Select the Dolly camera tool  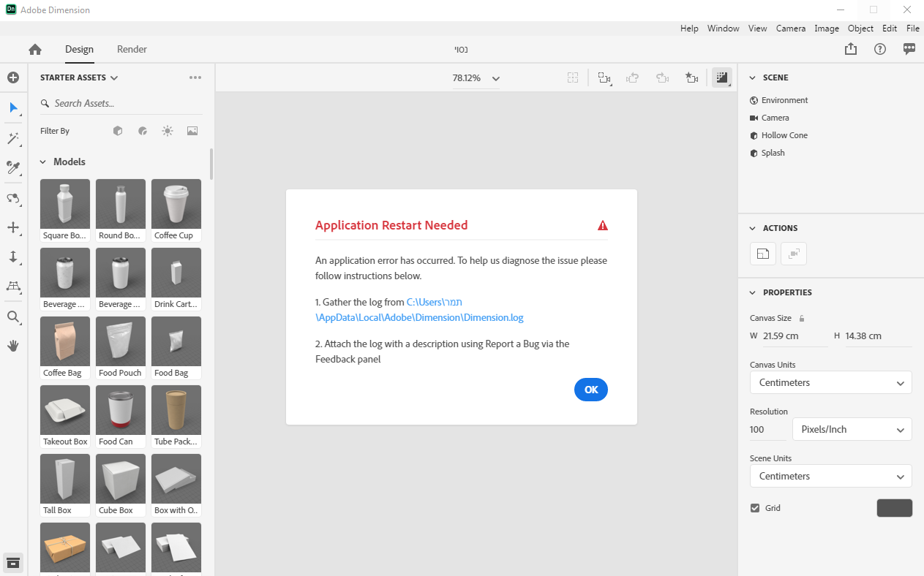pyautogui.click(x=13, y=257)
